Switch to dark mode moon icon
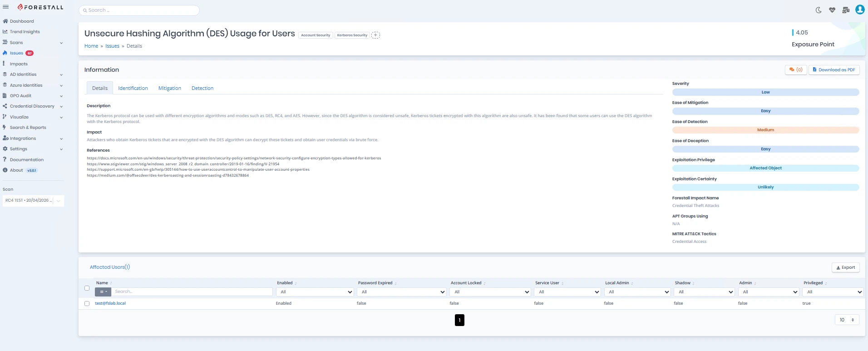Image resolution: width=868 pixels, height=351 pixels. coord(819,10)
